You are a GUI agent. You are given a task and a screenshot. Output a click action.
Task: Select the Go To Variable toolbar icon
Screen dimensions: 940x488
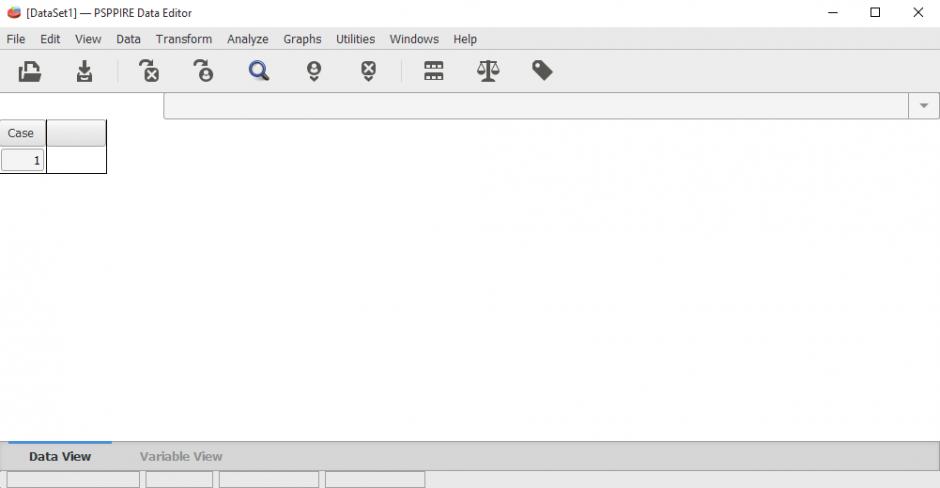[x=149, y=71]
